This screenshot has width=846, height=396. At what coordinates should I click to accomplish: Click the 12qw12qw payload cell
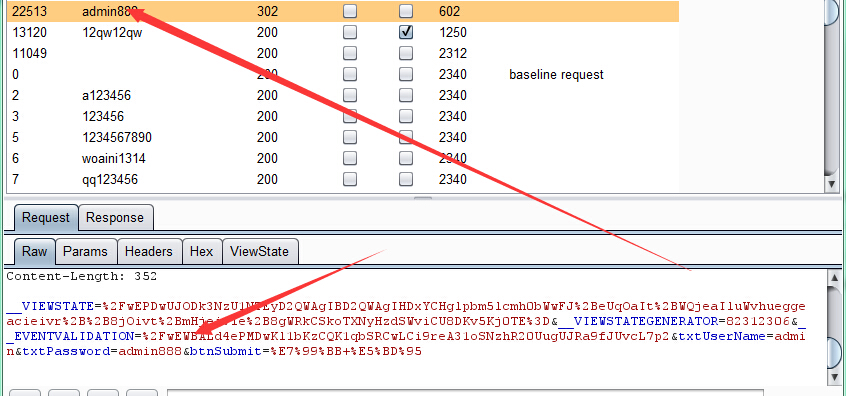point(112,32)
